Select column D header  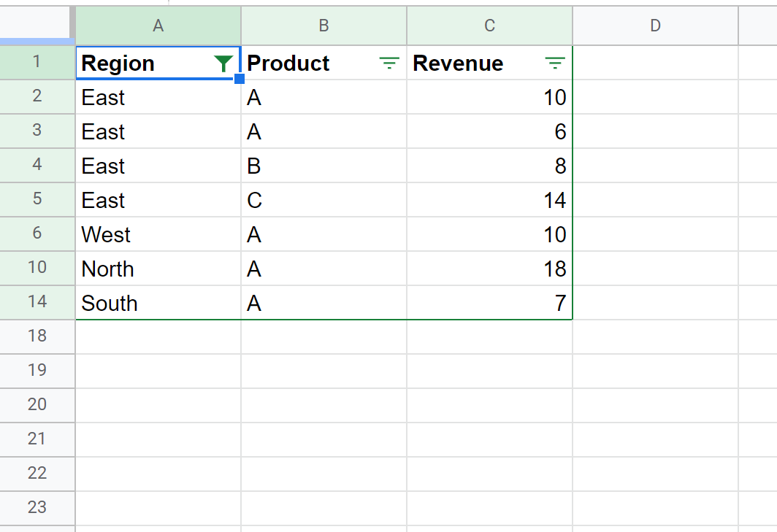click(x=655, y=26)
